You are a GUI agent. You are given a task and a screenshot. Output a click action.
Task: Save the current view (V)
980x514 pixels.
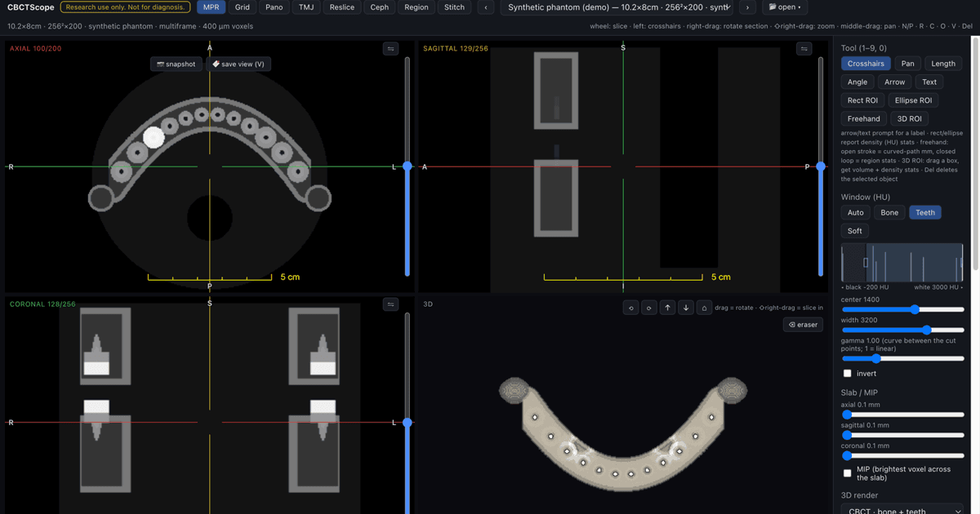click(238, 64)
